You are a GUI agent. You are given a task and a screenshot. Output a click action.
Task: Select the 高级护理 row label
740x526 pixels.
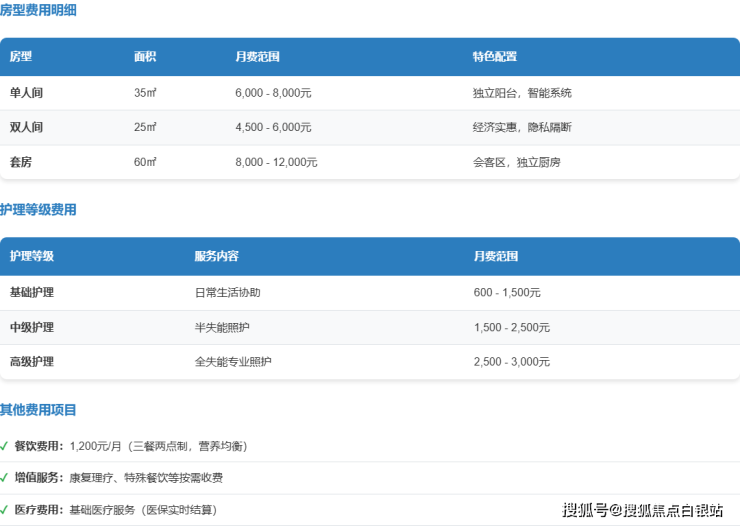(x=32, y=362)
